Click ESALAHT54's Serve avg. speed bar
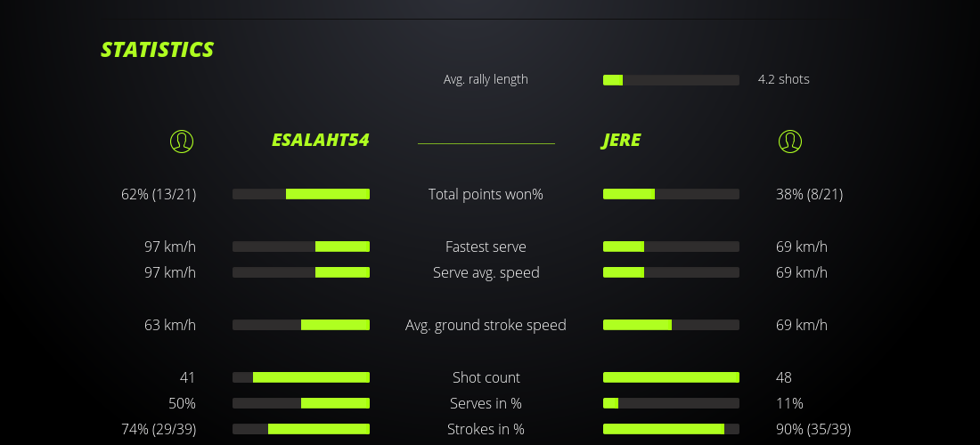This screenshot has width=980, height=445. [301, 272]
